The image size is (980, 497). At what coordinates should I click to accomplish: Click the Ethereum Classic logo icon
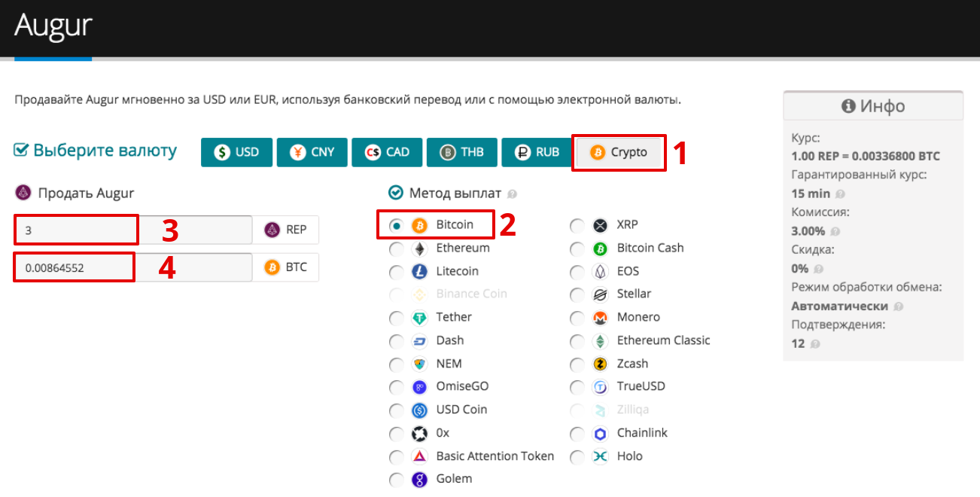(x=600, y=341)
